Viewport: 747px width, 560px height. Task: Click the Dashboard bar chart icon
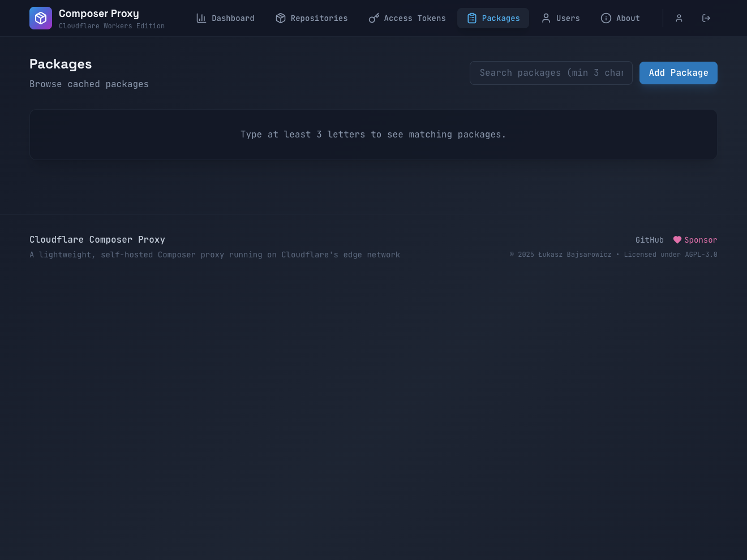point(201,18)
